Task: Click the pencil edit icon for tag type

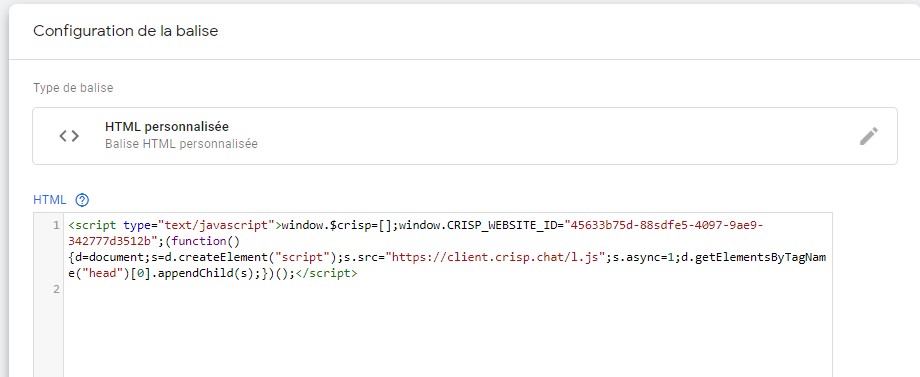Action: tap(869, 136)
